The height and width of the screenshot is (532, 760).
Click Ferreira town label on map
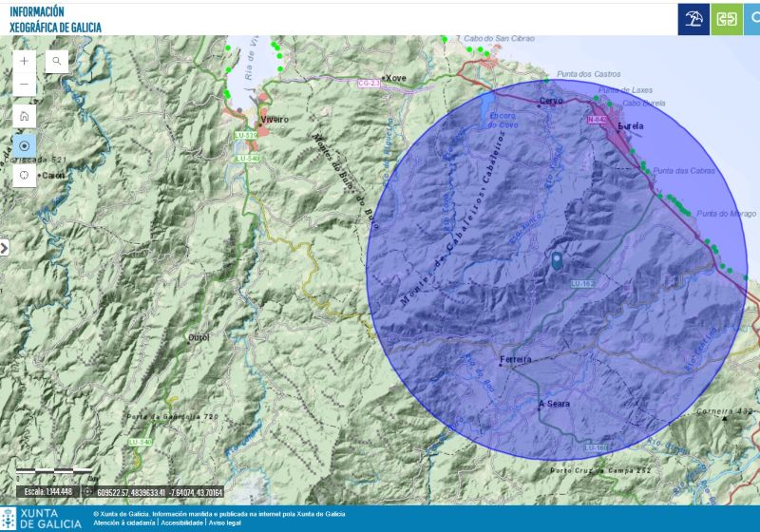coord(516,359)
